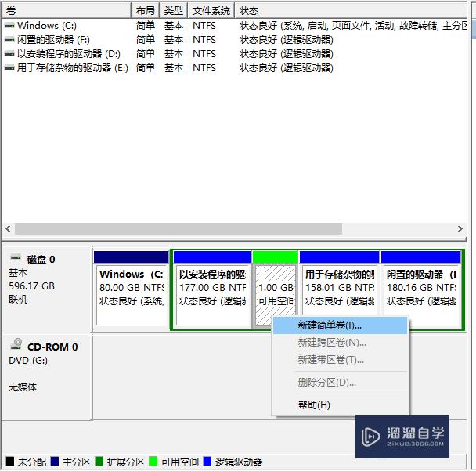Choose 新建简单卷(I)... from the context menu

coord(340,325)
